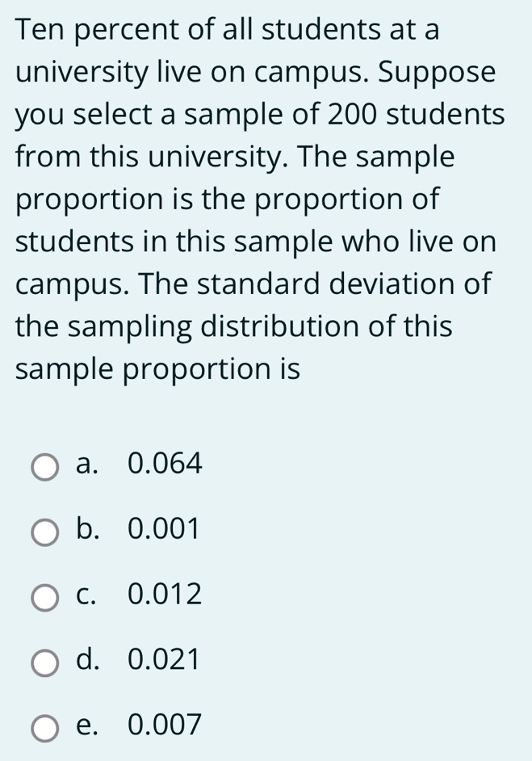The width and height of the screenshot is (532, 761).
Task: Click the radio button beside 0.064
Action: click(46, 465)
